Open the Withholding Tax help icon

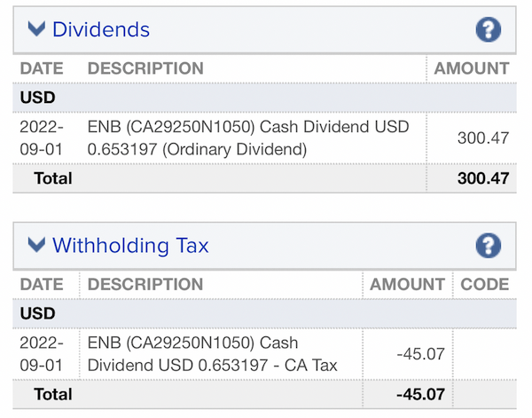coord(489,246)
